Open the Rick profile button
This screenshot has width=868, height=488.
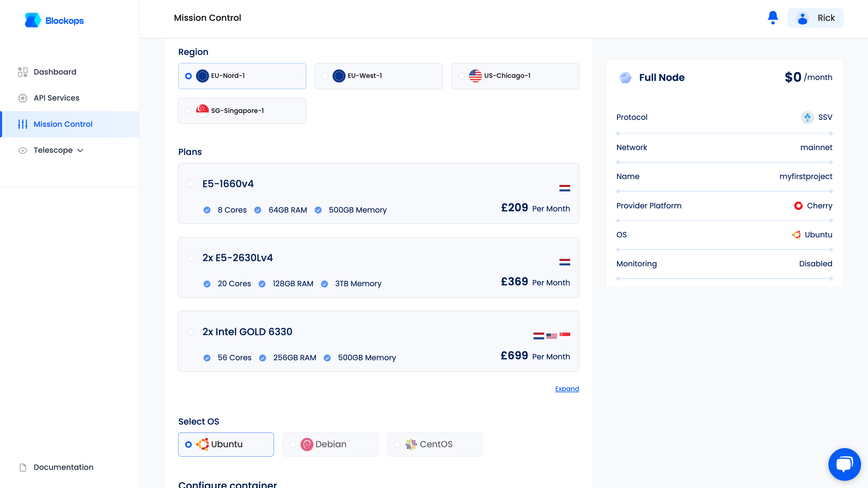click(815, 18)
